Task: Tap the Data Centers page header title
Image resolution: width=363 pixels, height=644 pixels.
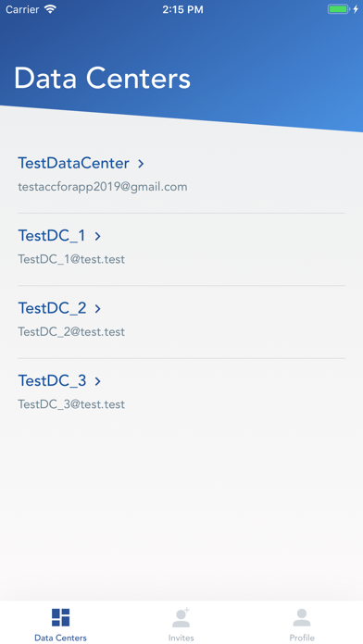Action: [x=103, y=78]
